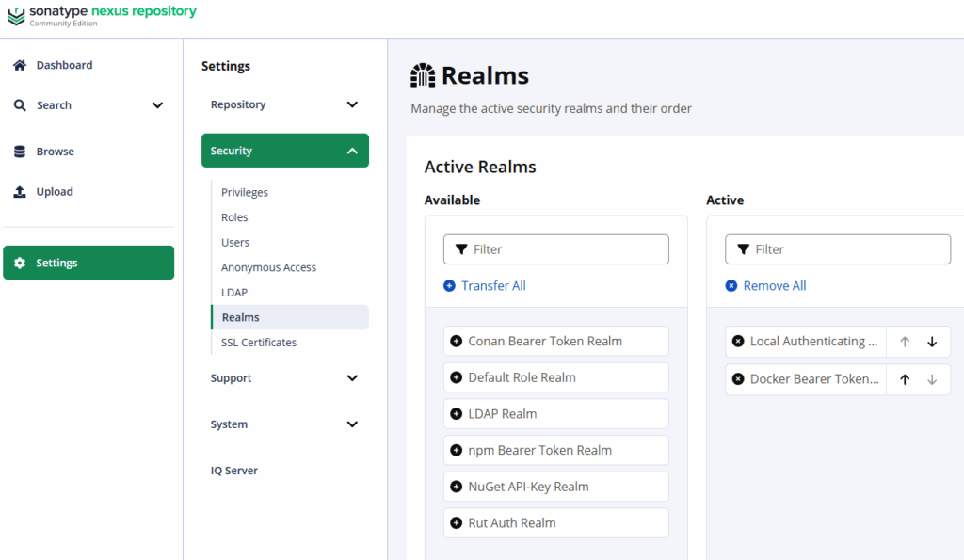Collapse the Security settings section

(352, 151)
